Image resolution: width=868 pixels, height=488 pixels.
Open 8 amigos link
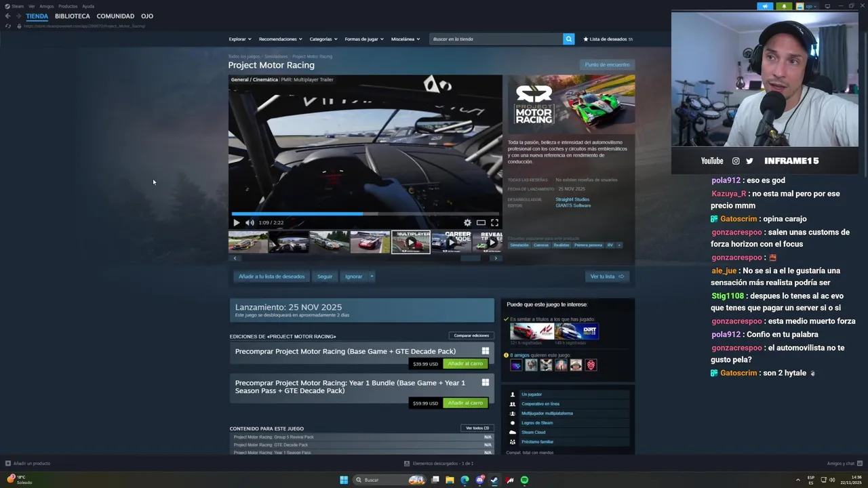pos(521,355)
